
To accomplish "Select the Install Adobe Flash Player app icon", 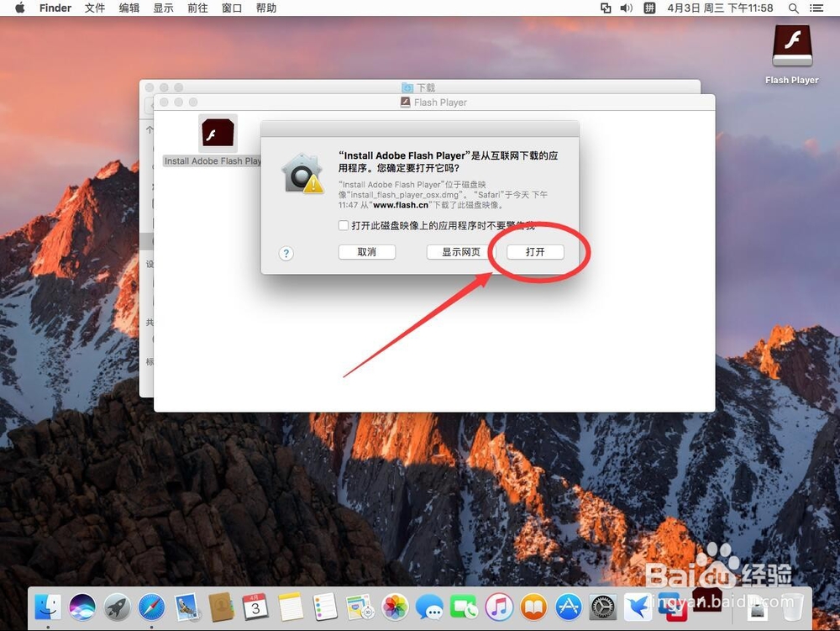I will (x=218, y=134).
